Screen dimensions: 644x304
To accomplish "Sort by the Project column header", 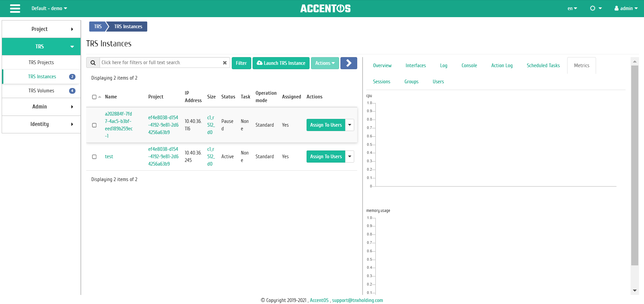I will [x=156, y=97].
